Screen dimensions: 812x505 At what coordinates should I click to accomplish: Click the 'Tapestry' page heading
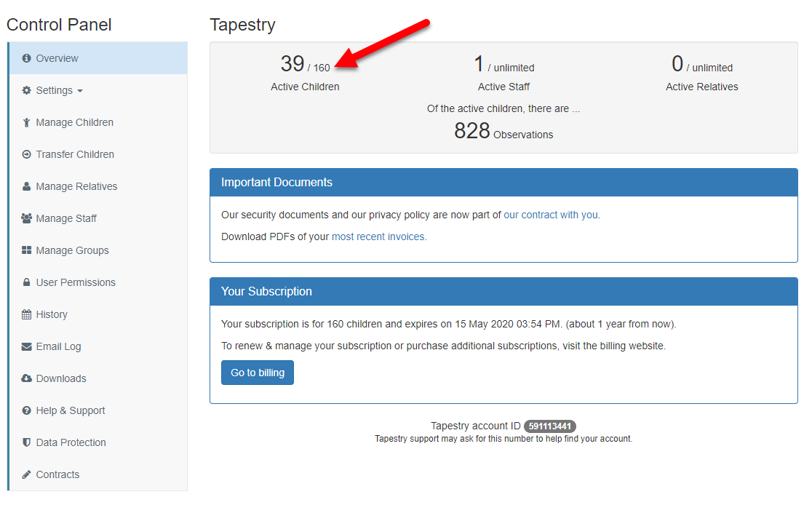[242, 24]
